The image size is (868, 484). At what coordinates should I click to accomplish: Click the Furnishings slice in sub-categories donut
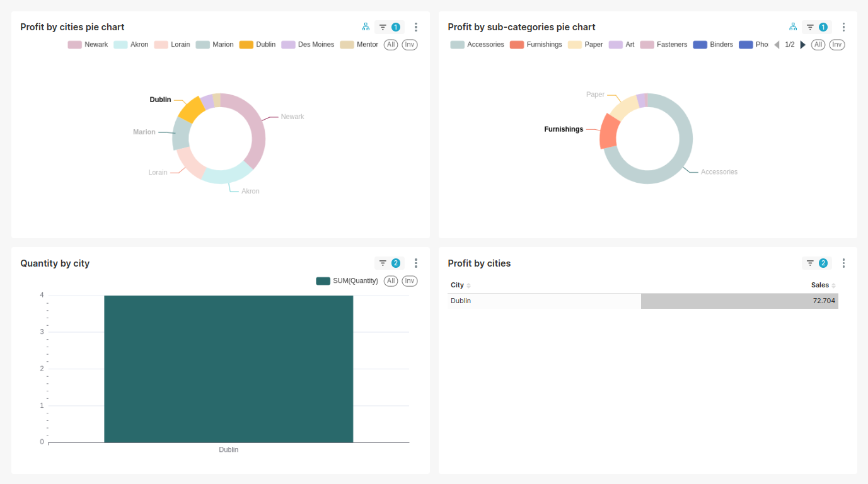[x=609, y=131]
